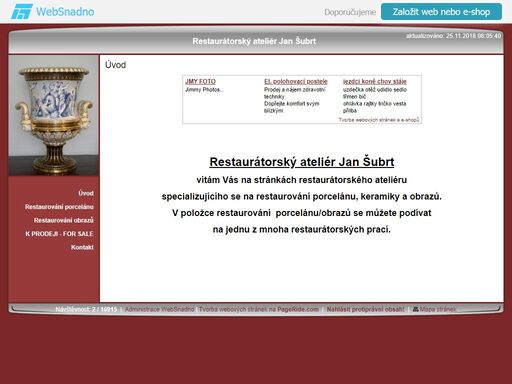Open the Restaurování obrazů menu item

coord(64,220)
